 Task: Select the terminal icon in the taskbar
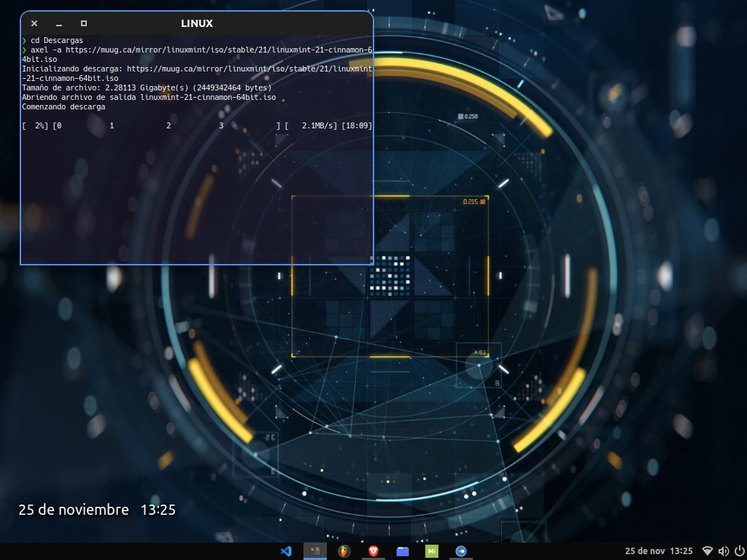[315, 551]
